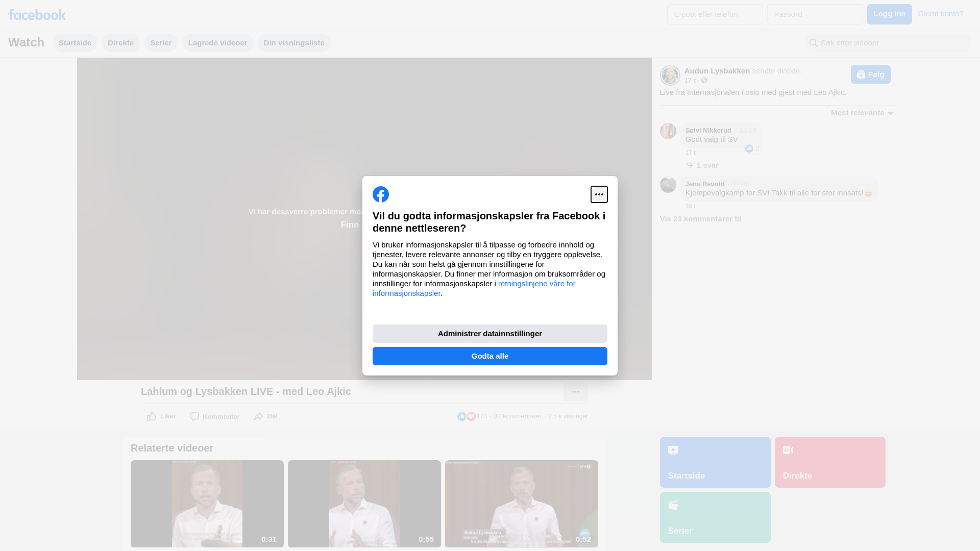This screenshot has height=551, width=980.
Task: Switch to Direkte tab
Action: pyautogui.click(x=120, y=43)
